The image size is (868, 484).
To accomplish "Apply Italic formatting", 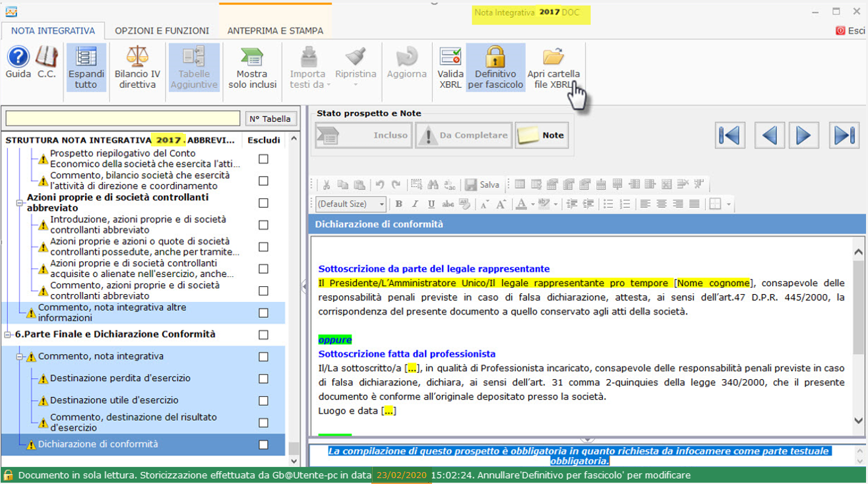I will click(x=416, y=204).
